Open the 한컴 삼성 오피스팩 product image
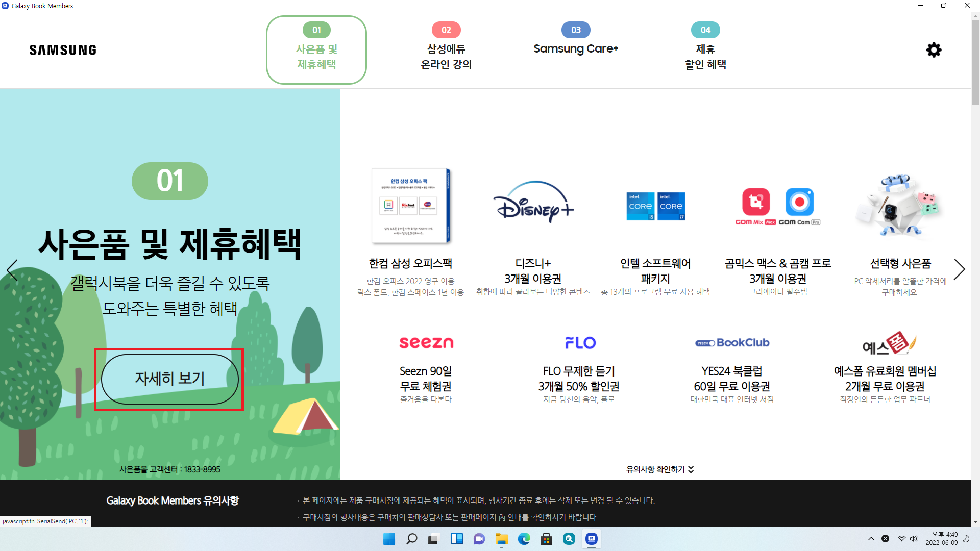 click(411, 206)
